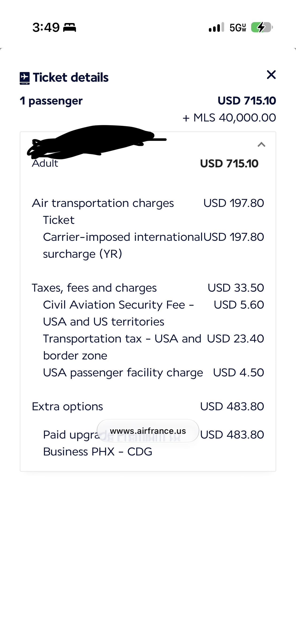Image resolution: width=296 pixels, height=644 pixels.
Task: Tap the Extra options row
Action: (x=148, y=407)
